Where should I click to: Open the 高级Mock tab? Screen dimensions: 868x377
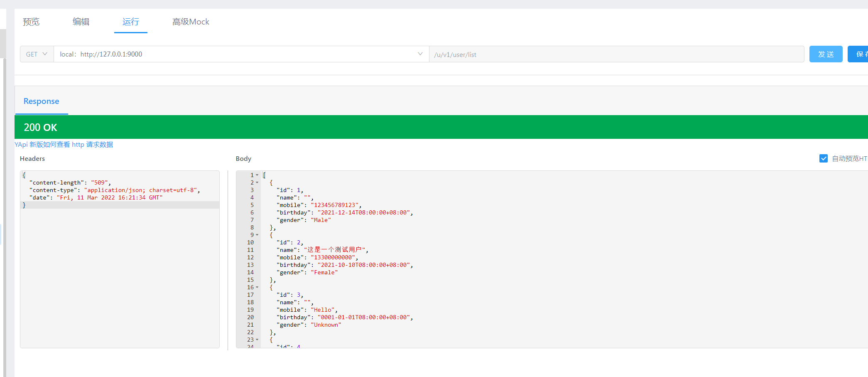pos(191,22)
